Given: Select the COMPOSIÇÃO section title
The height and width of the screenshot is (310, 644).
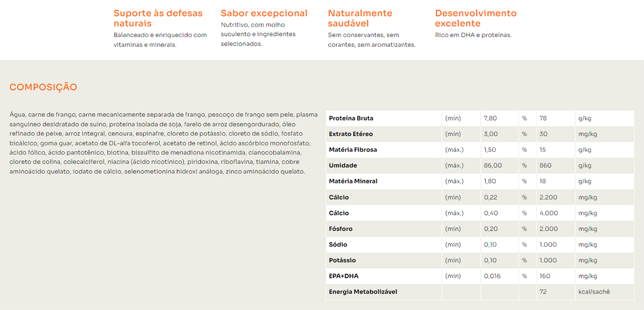Looking at the screenshot, I should tap(43, 87).
